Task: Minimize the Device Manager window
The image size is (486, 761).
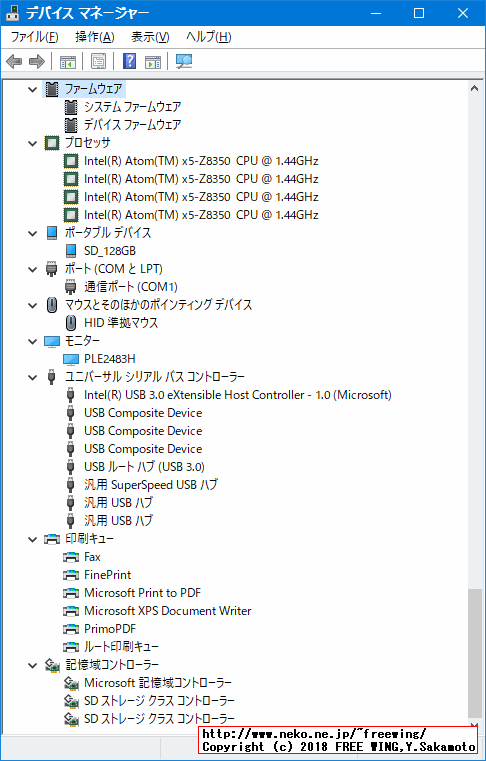Action: point(374,14)
